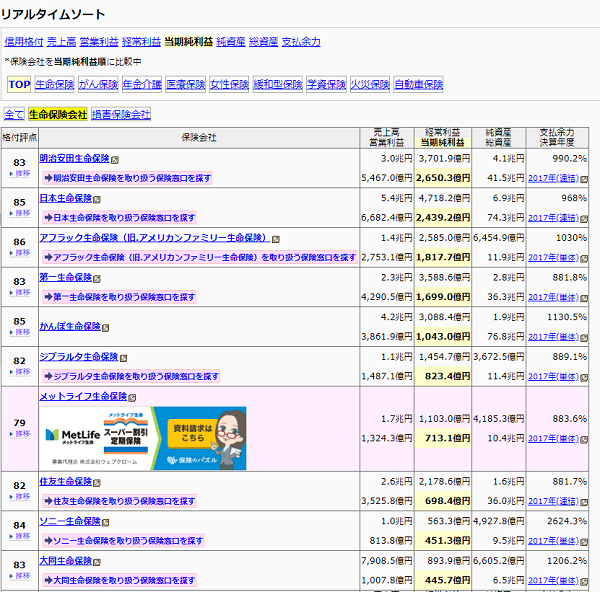Viewport: 600px width, 592px height.
Task: Sort by 営業利益
Action: [x=99, y=42]
